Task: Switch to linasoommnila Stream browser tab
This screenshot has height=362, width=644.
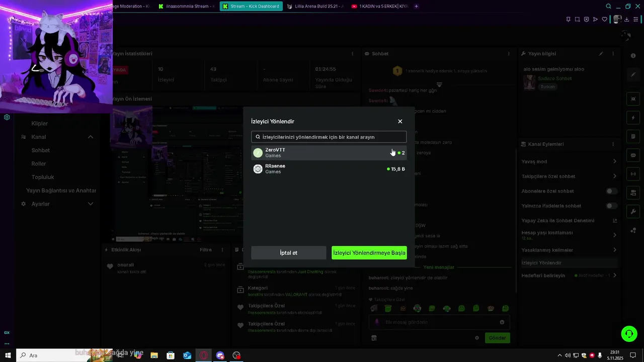Action: (x=187, y=6)
